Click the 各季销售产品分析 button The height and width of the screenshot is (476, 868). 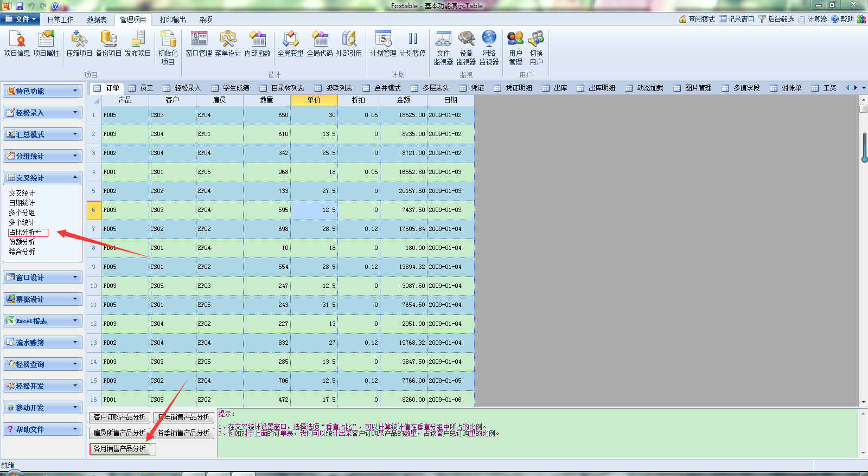pyautogui.click(x=183, y=433)
